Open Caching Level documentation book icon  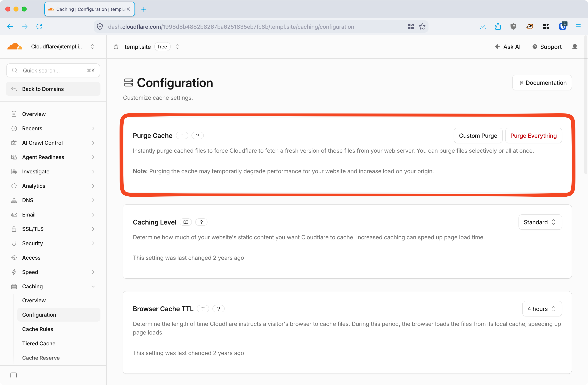[186, 222]
